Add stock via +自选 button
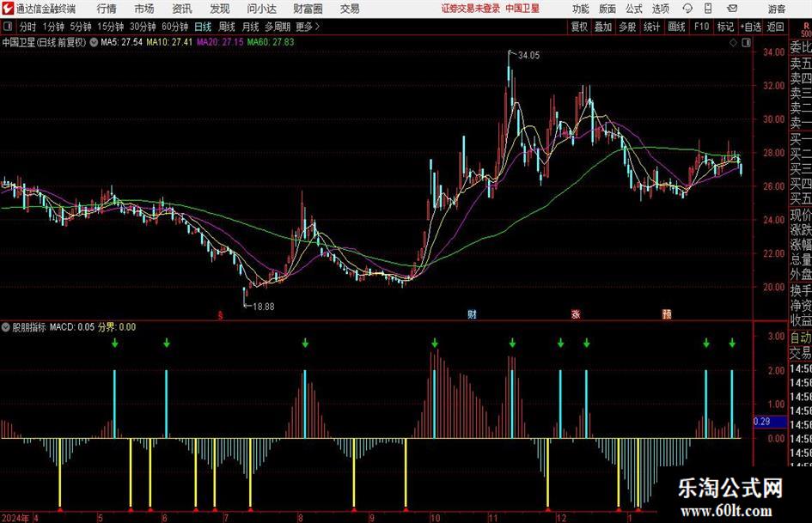 (750, 27)
